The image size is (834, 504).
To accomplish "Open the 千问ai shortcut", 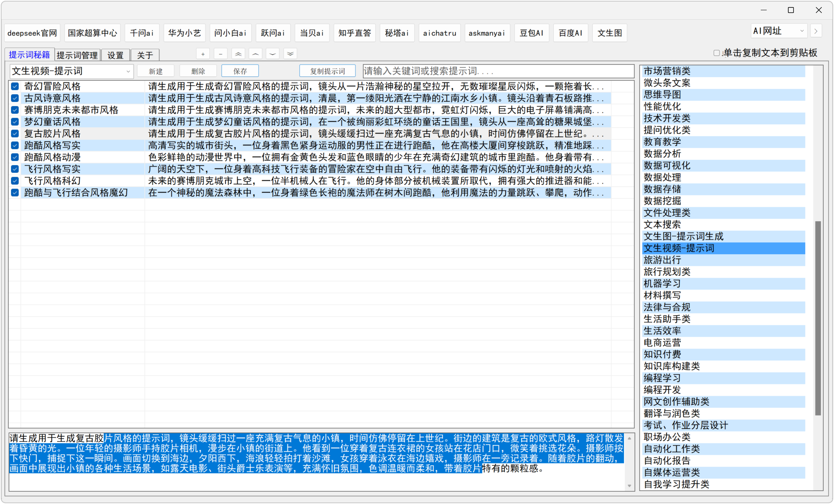I will (x=142, y=33).
